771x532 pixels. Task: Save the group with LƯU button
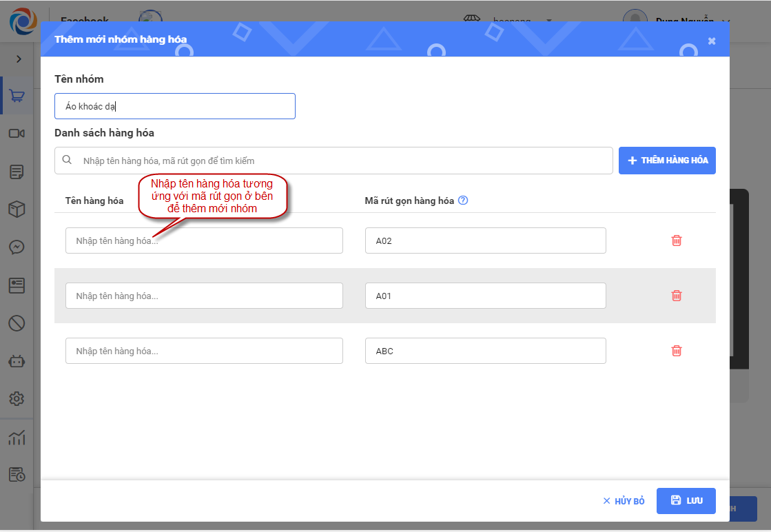(x=686, y=501)
